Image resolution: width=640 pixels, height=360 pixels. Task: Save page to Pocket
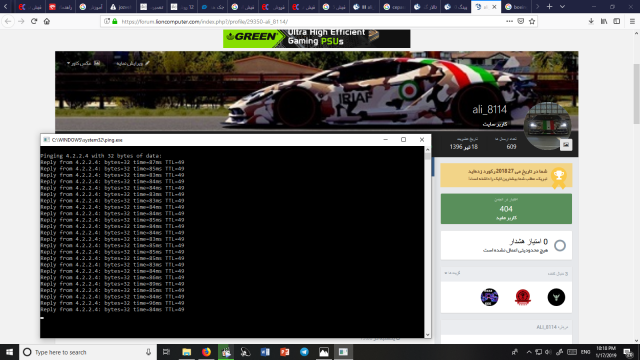520,21
